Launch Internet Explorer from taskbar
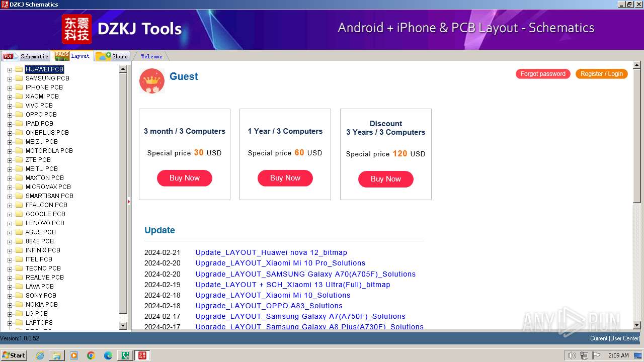The height and width of the screenshot is (362, 644). [40, 355]
